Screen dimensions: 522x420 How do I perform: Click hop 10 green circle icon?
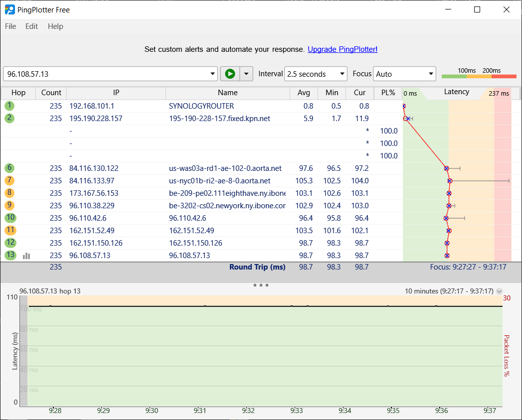pyautogui.click(x=10, y=218)
